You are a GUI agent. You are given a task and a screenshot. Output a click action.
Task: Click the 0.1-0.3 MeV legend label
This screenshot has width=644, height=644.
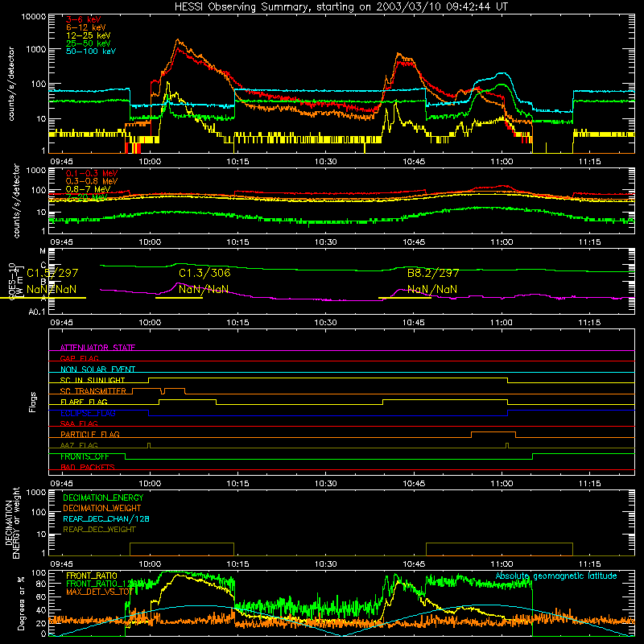92,173
